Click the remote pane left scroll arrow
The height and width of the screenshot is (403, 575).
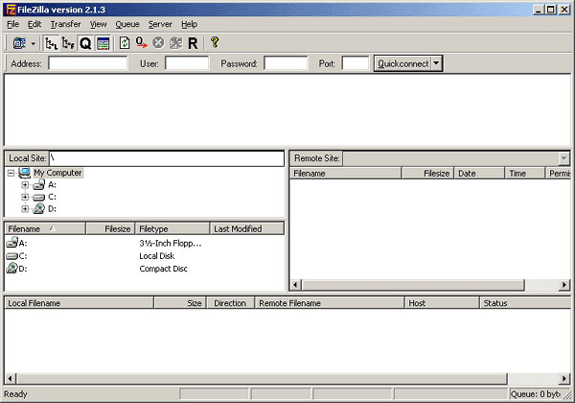pyautogui.click(x=296, y=285)
